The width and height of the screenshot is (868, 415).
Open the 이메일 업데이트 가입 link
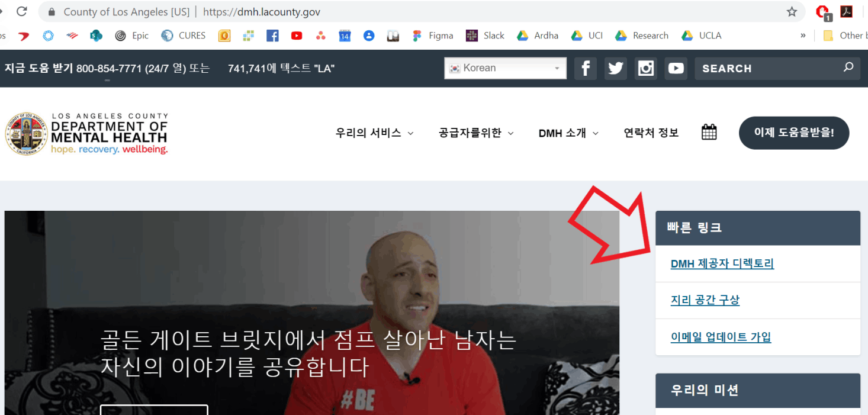(x=721, y=337)
